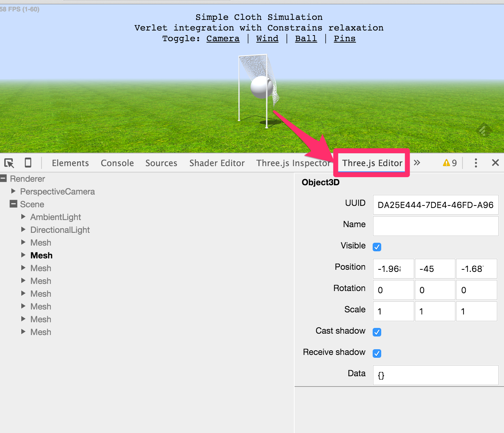This screenshot has width=504, height=433.
Task: Open the warnings count indicator
Action: point(450,163)
